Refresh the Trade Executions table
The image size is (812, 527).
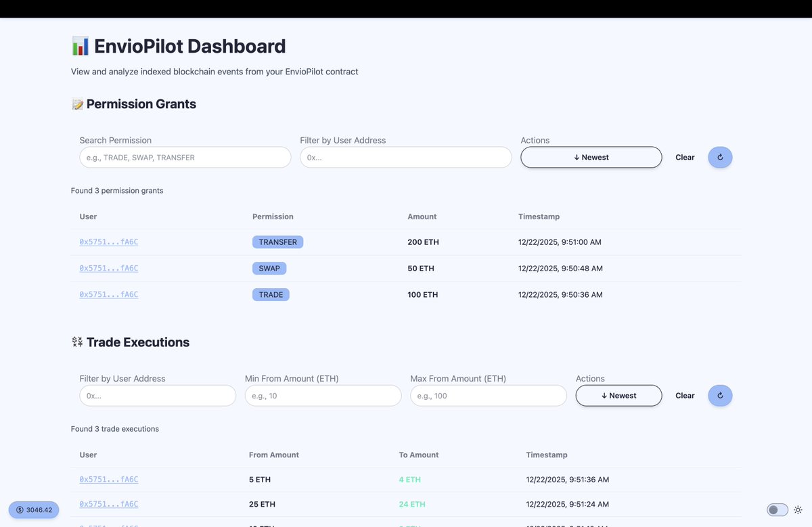tap(720, 395)
